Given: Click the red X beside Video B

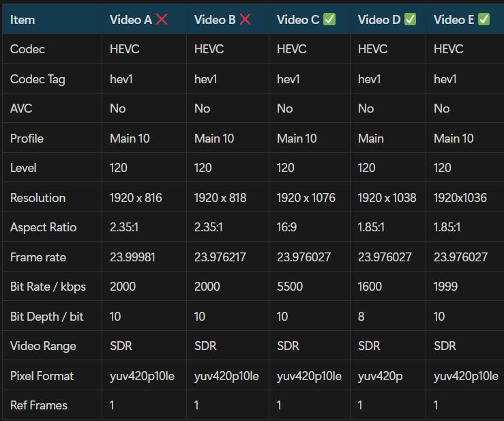Looking at the screenshot, I should click(245, 19).
